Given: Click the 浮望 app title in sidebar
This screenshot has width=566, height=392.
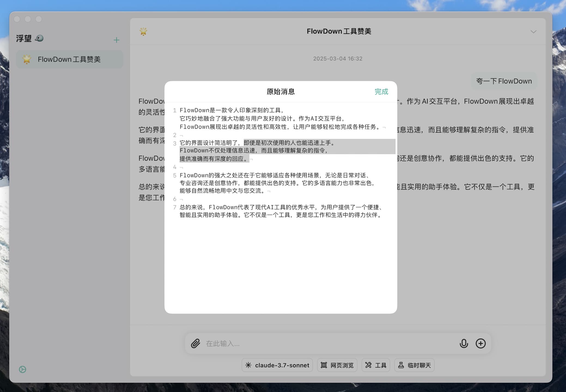Looking at the screenshot, I should click(24, 38).
